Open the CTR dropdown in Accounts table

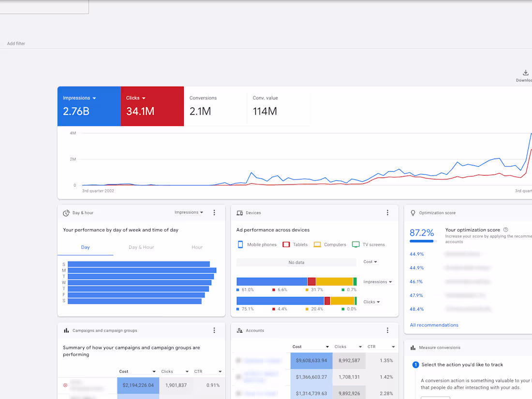pos(381,346)
